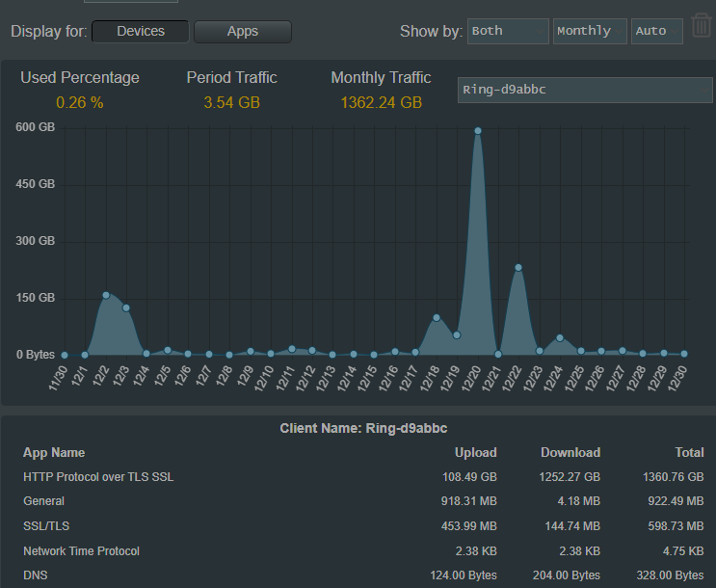Switch display to Apps
The height and width of the screenshot is (588, 716).
click(243, 31)
